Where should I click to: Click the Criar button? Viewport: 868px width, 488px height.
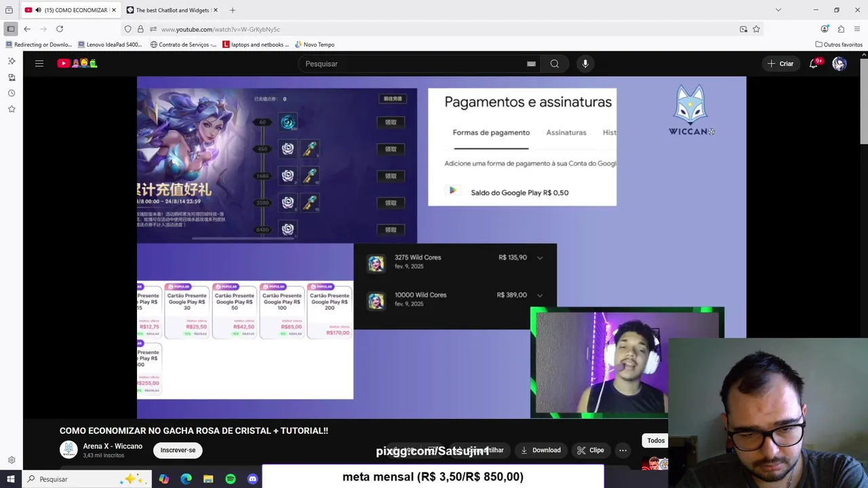[780, 64]
